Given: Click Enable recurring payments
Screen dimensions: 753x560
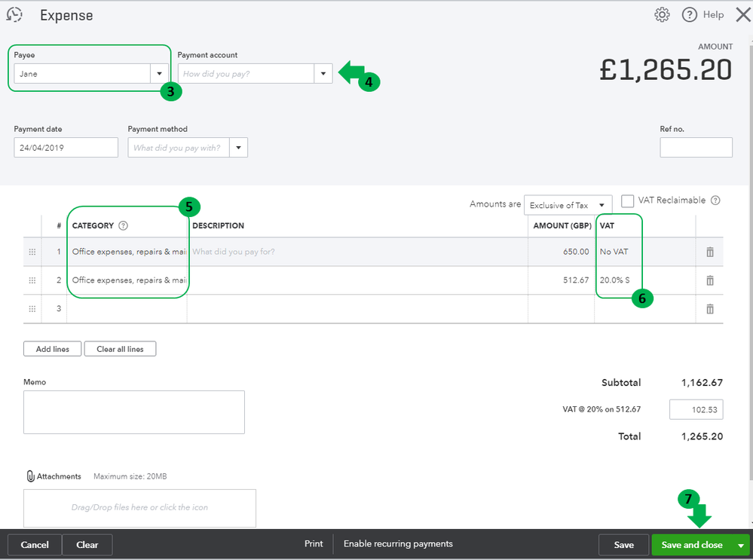Looking at the screenshot, I should 398,543.
